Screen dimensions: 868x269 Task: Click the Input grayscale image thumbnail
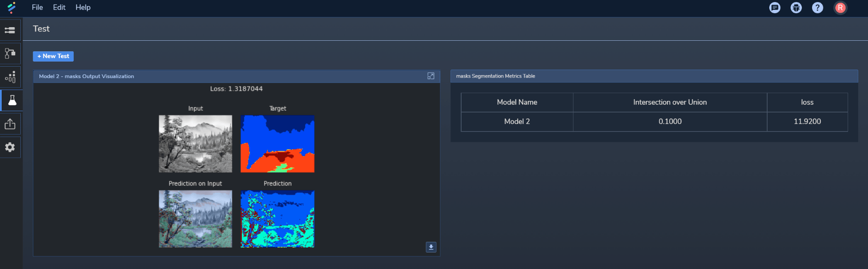[195, 144]
